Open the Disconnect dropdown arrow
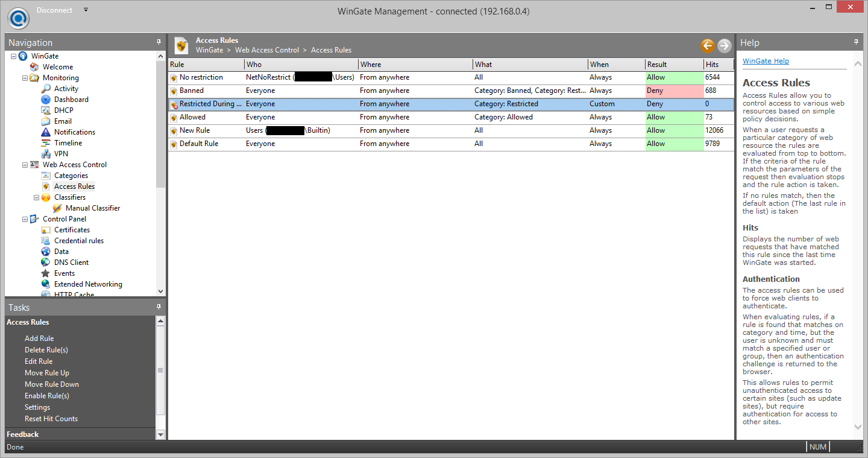The width and height of the screenshot is (868, 458). coord(86,10)
